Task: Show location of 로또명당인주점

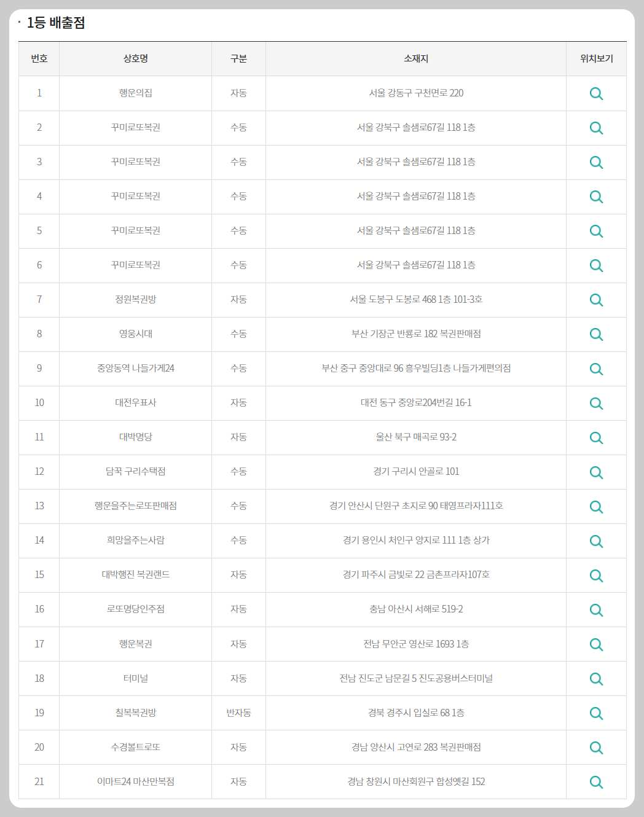Action: [595, 609]
